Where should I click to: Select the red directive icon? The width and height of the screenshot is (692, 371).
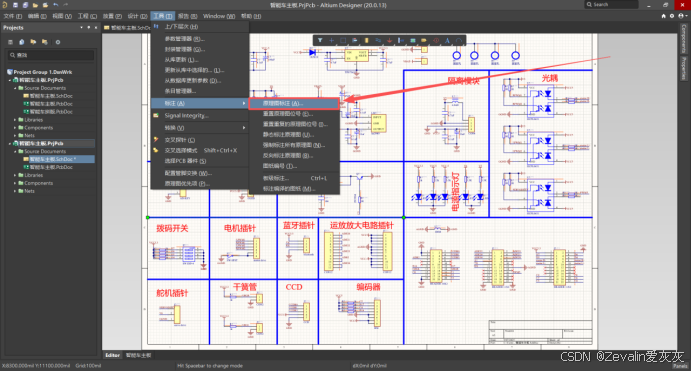436,40
